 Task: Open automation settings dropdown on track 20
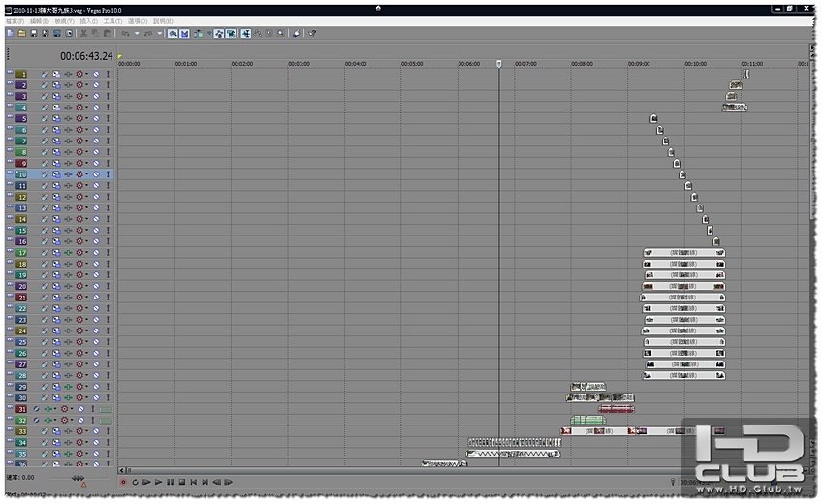[87, 286]
